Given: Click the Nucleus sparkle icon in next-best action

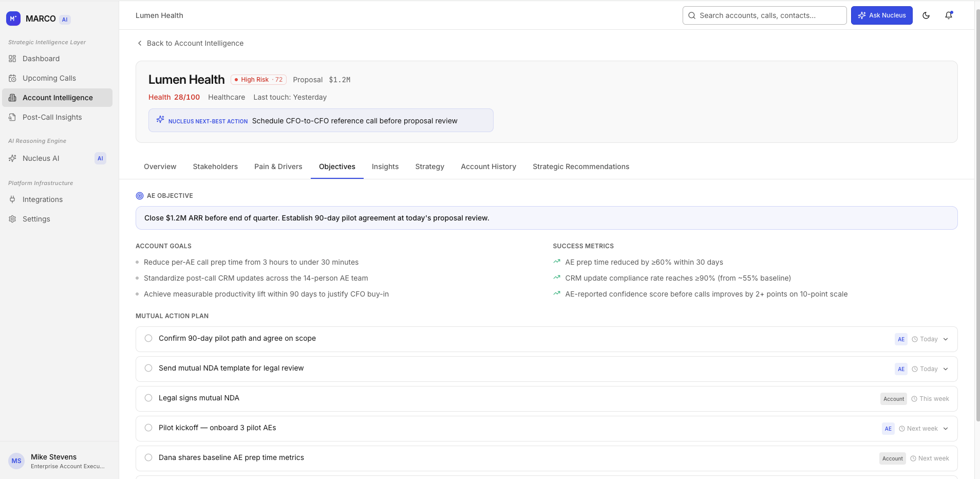Looking at the screenshot, I should [160, 119].
